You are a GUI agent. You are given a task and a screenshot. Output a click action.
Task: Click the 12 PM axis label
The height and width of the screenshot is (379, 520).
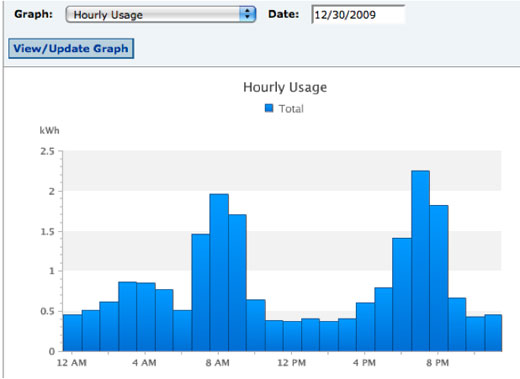[x=292, y=363]
